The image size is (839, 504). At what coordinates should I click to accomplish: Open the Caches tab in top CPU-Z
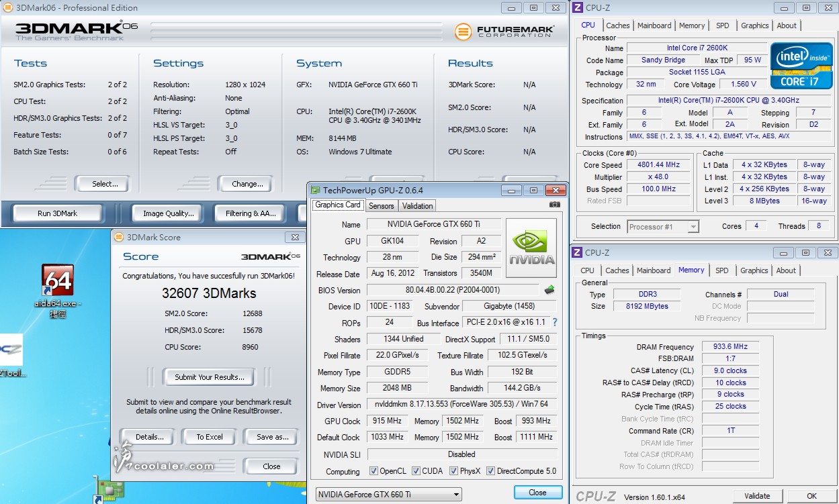(x=617, y=26)
